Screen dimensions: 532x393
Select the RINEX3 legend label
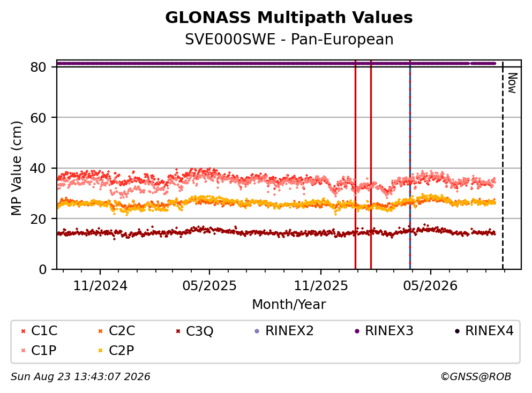click(389, 330)
